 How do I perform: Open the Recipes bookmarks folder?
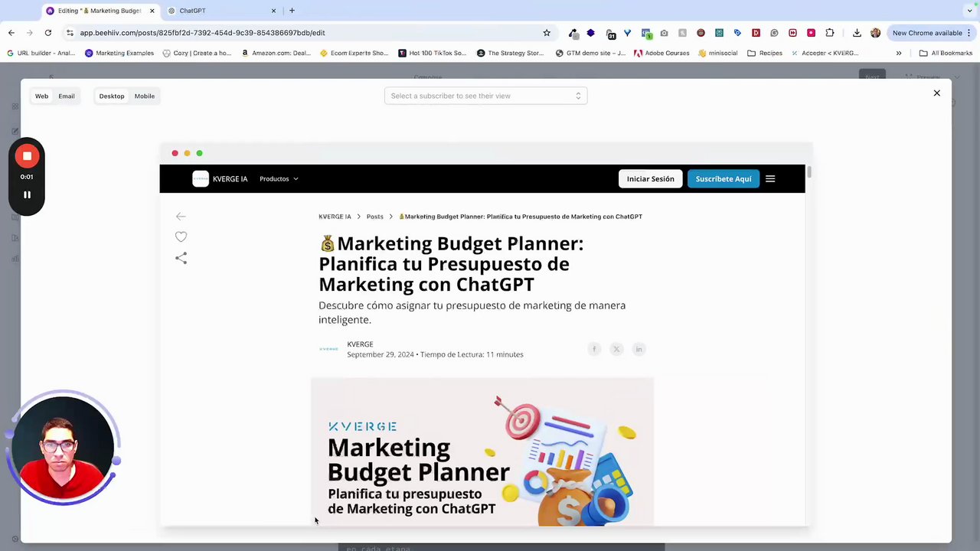click(765, 54)
